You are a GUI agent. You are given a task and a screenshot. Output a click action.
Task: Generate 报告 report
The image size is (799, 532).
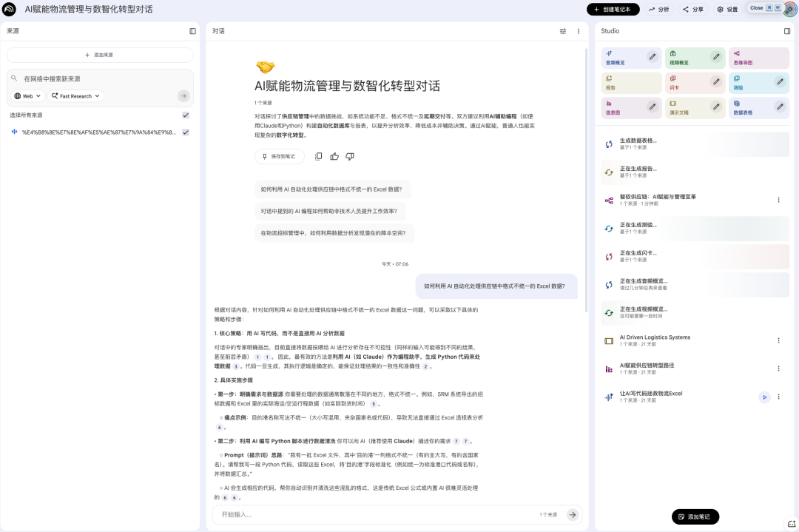pos(631,83)
